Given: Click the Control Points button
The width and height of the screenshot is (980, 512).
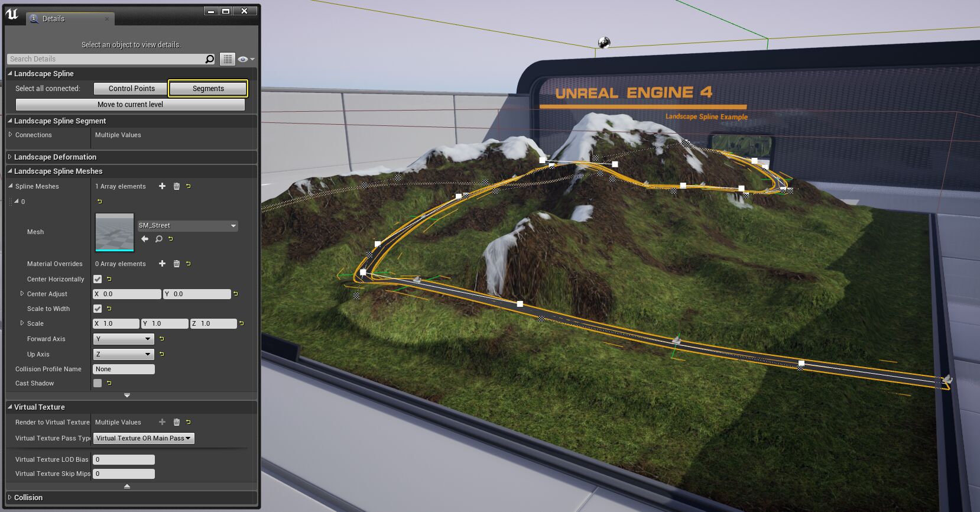Looking at the screenshot, I should [x=131, y=89].
